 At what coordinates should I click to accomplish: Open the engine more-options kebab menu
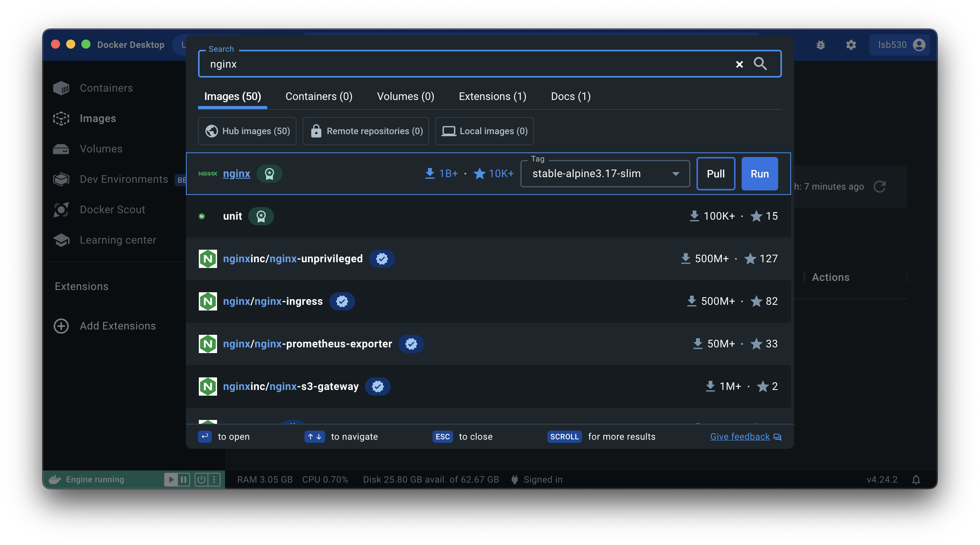(214, 480)
